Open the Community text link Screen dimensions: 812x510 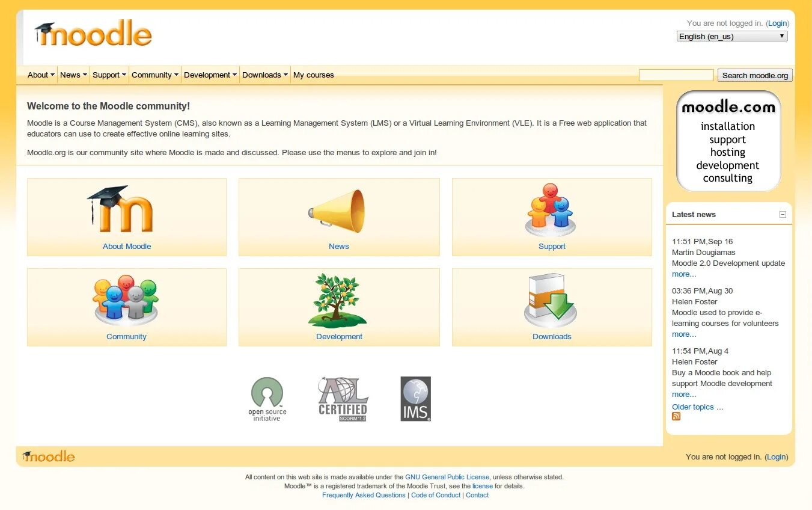pos(126,336)
